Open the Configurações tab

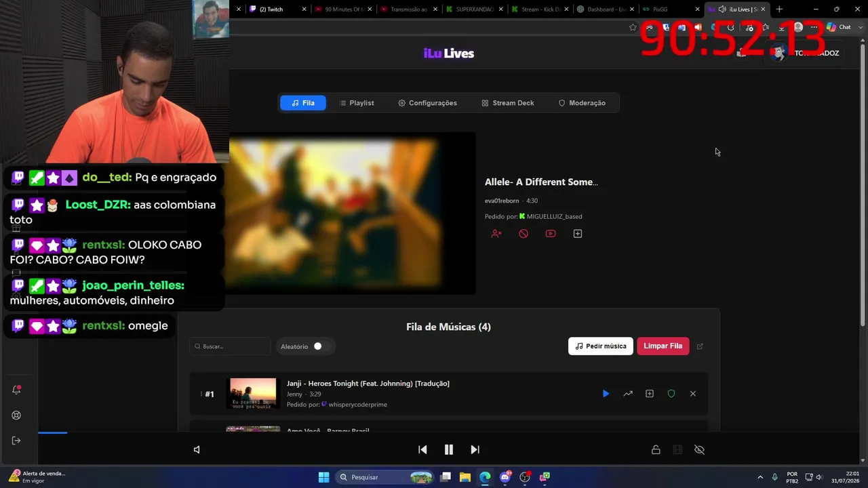point(427,103)
